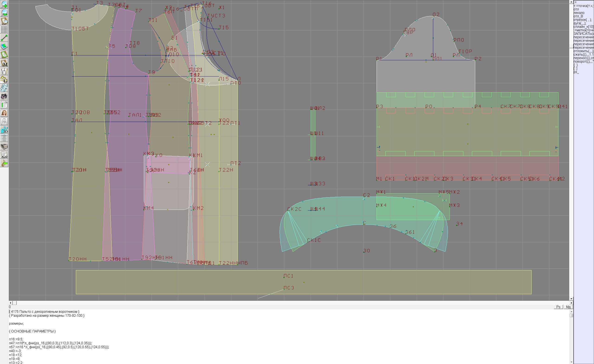Select the line segment drawing tool
The height and width of the screenshot is (364, 594).
(x=4, y=38)
